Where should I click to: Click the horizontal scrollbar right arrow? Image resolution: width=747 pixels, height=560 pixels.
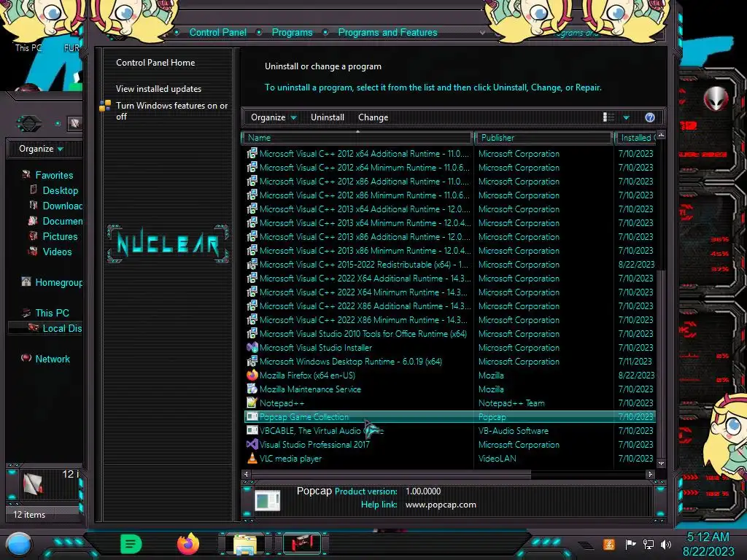pos(650,474)
